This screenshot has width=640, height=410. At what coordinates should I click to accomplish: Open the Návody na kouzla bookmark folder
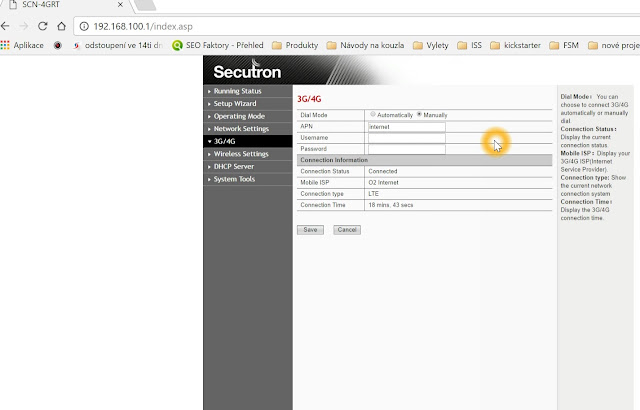click(365, 45)
